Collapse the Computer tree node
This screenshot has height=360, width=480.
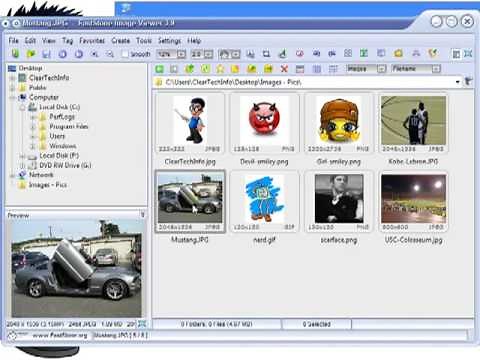point(13,98)
